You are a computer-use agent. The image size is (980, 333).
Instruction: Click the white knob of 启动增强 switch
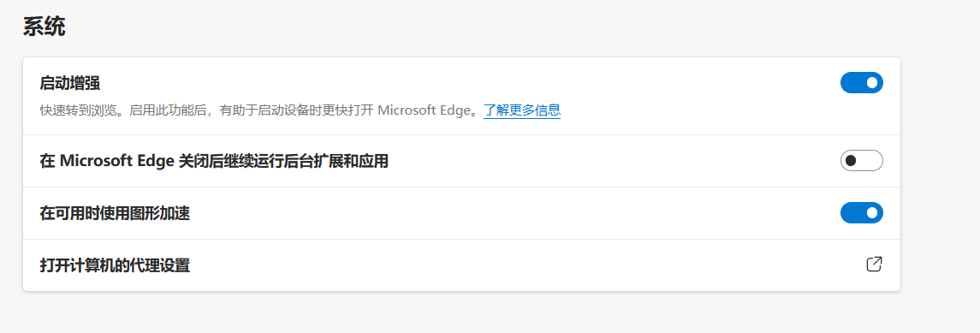pos(872,82)
